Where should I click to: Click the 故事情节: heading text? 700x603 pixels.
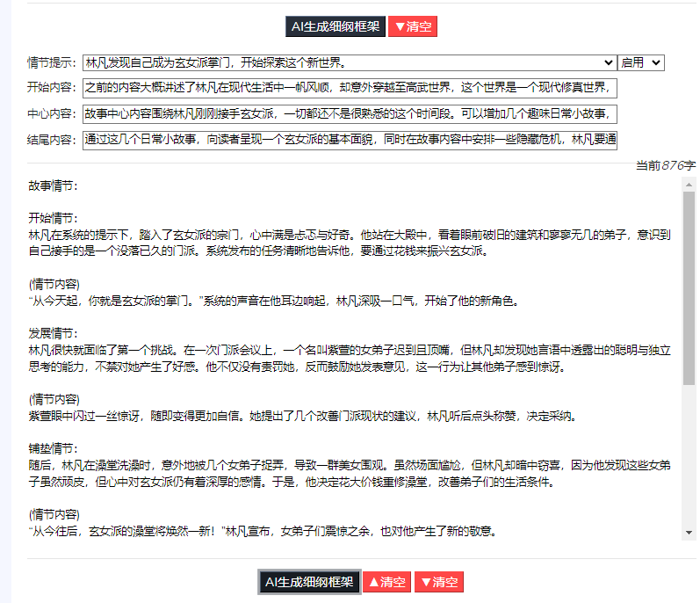coord(53,185)
